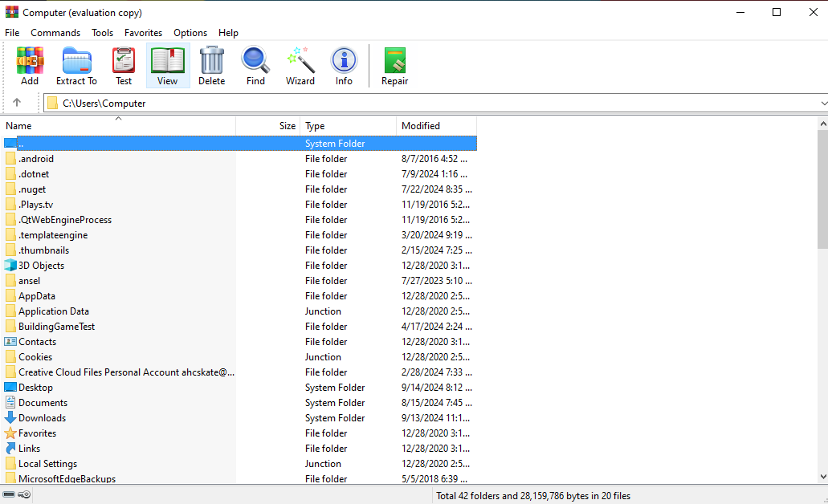The width and height of the screenshot is (828, 504).
Task: Open the address bar path dropdown
Action: (823, 104)
